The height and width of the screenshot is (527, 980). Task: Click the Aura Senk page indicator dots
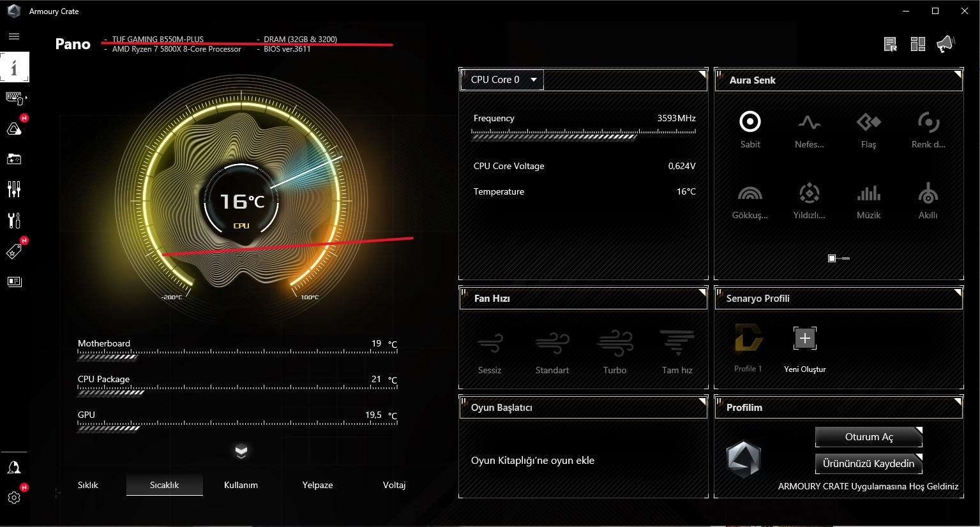(838, 258)
